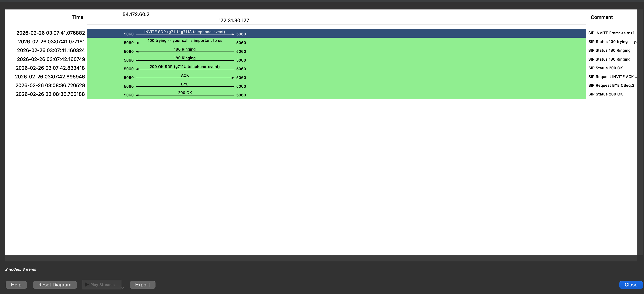The height and width of the screenshot is (294, 644).
Task: Select the first '180 Ringing' message
Action: tap(185, 50)
